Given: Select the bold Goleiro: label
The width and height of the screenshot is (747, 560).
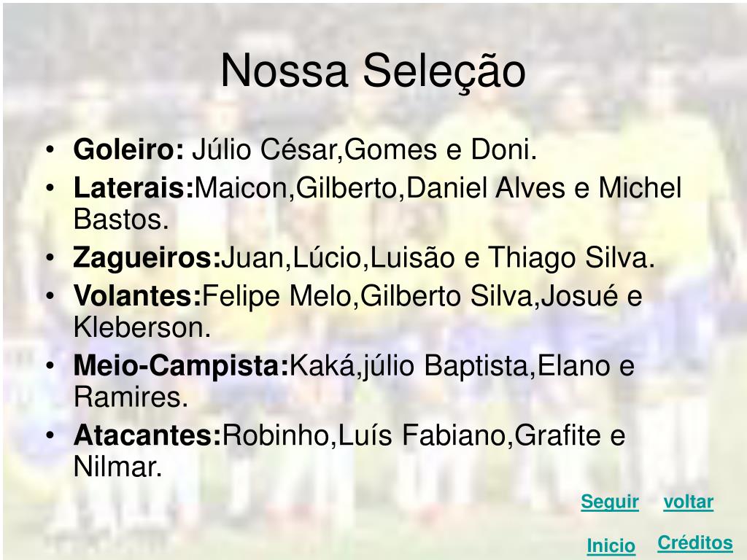Looking at the screenshot, I should pyautogui.click(x=128, y=149).
